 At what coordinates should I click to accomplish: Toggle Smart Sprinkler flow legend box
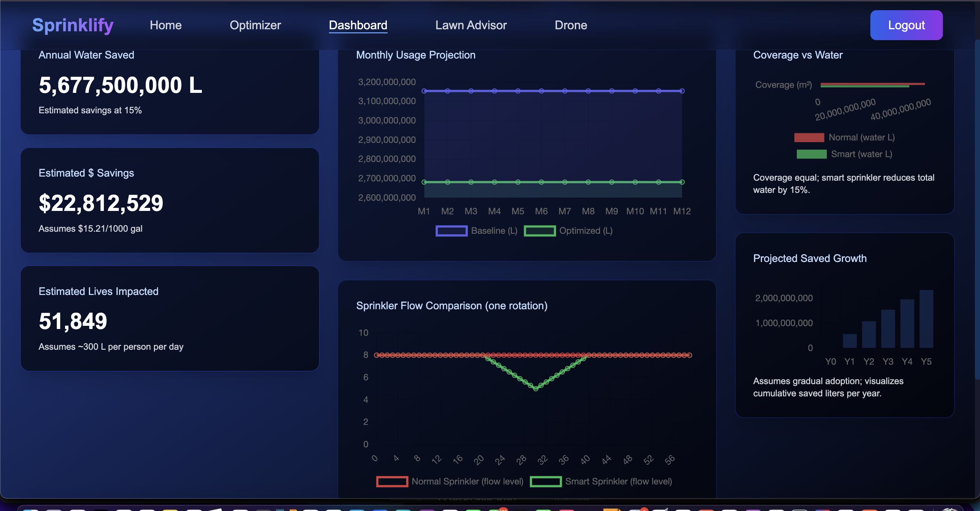pos(545,481)
